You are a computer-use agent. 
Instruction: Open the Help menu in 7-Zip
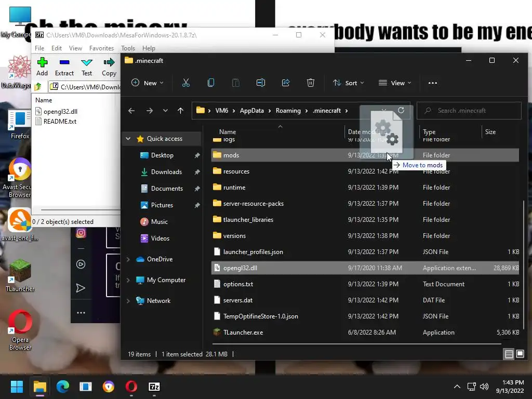149,48
